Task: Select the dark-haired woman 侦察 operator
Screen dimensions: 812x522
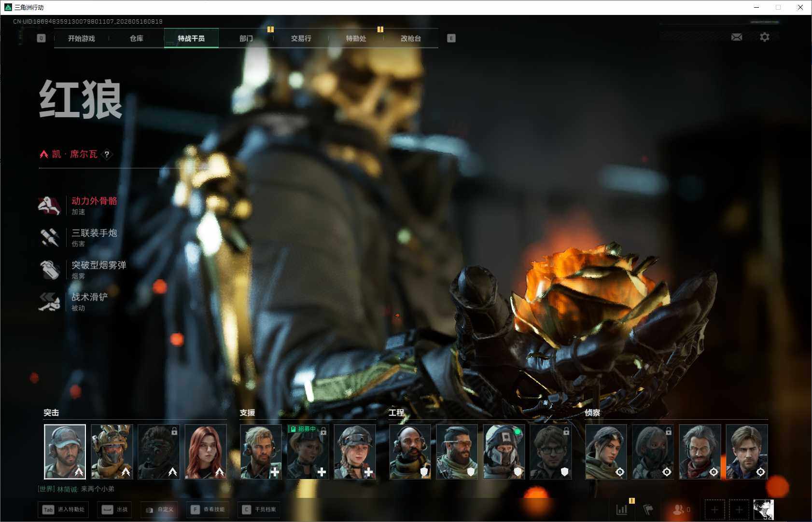Action: tap(606, 452)
